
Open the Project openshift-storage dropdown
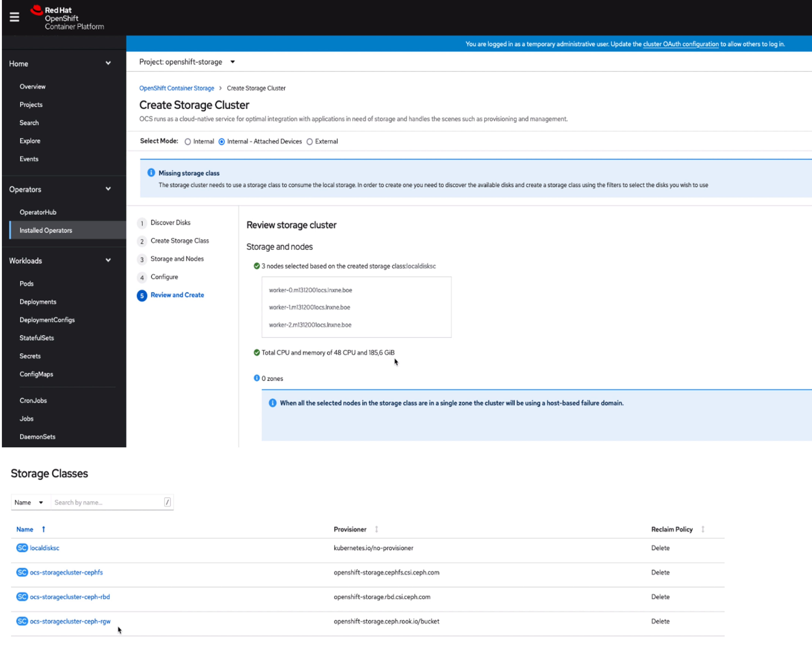(187, 62)
